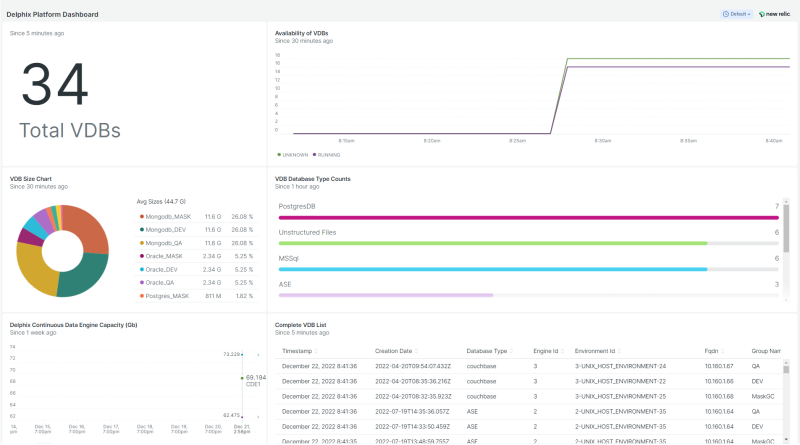Click the 73.229 capacity value label

[231, 354]
